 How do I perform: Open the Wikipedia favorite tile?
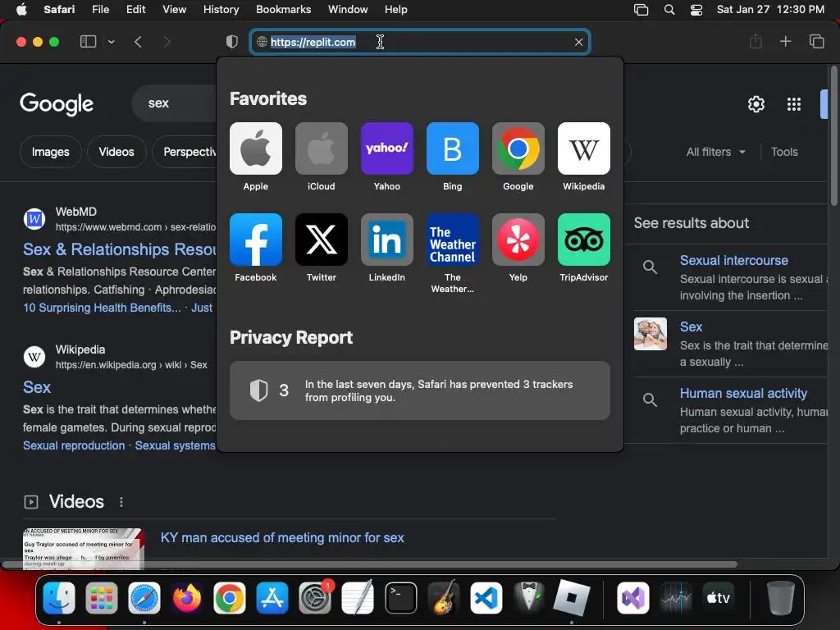pos(583,148)
